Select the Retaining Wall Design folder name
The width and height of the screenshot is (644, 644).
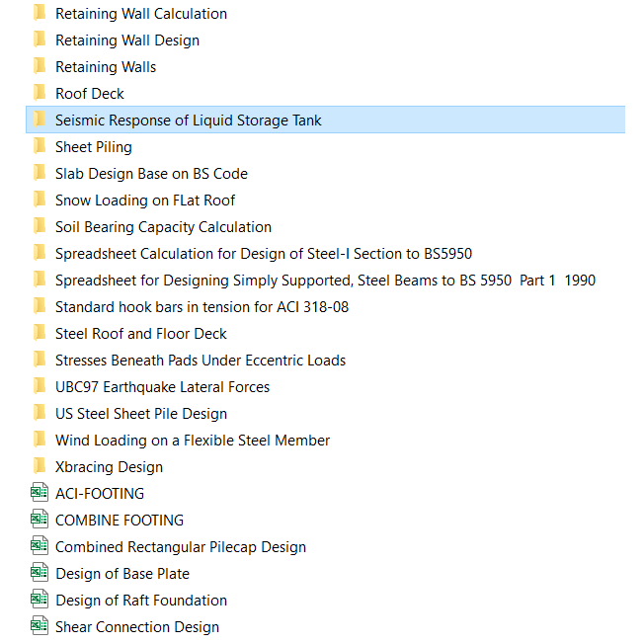(126, 40)
